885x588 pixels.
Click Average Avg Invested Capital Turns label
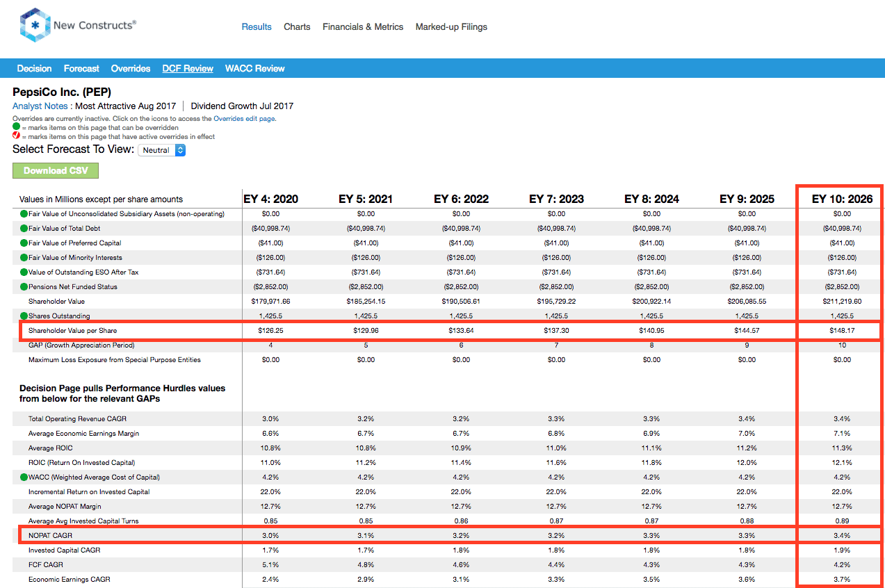click(x=83, y=521)
